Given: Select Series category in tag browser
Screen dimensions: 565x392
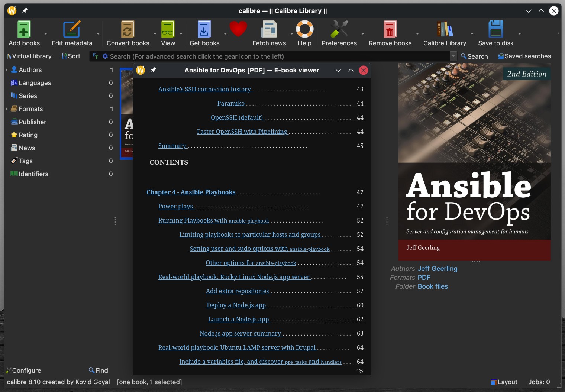Looking at the screenshot, I should pyautogui.click(x=28, y=96).
